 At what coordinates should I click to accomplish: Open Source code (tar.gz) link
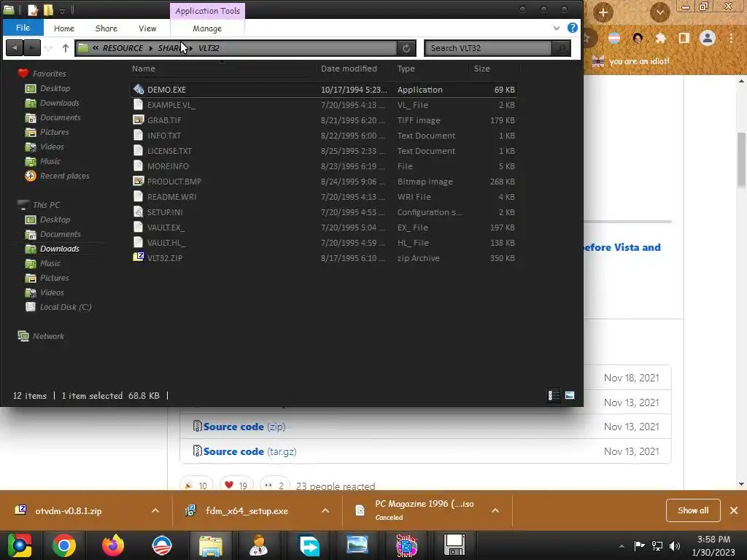pos(249,451)
